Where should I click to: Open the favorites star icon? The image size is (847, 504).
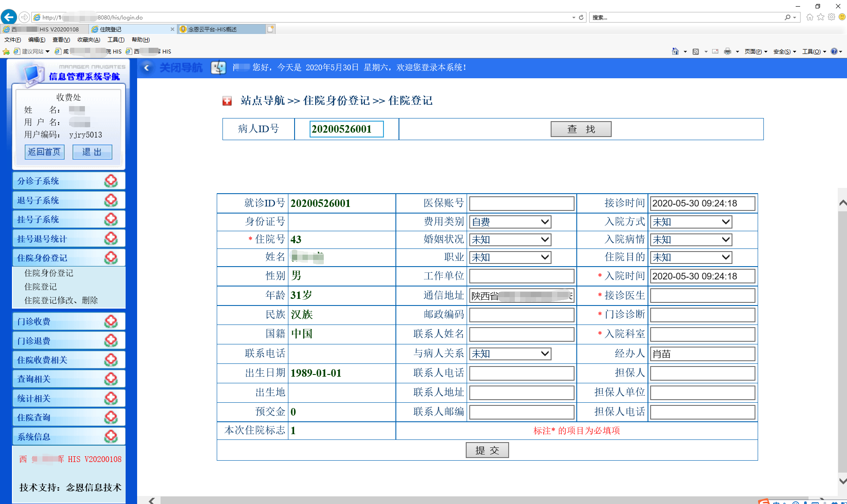pos(820,17)
